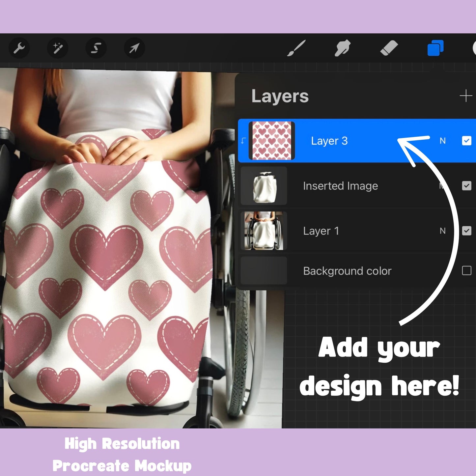Open blend mode options for Layer 3
Viewport: 476px width, 476px height.
coord(442,141)
